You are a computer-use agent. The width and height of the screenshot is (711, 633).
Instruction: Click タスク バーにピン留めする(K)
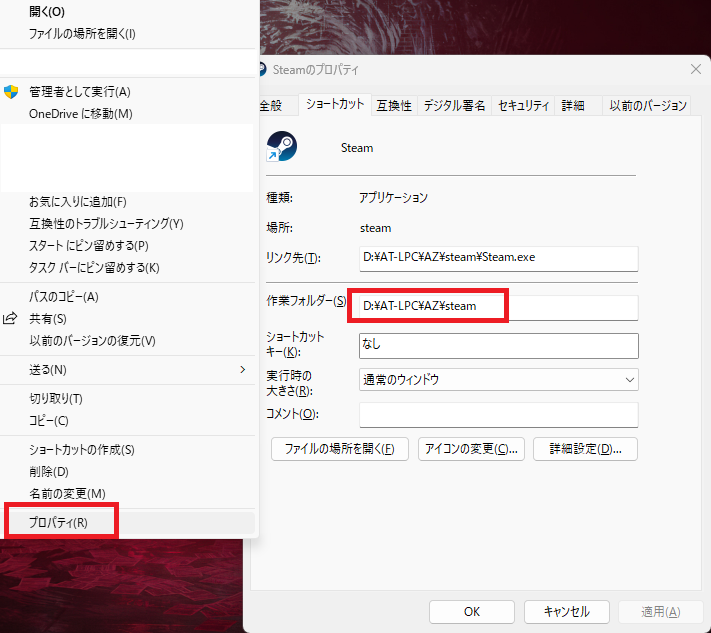[94, 267]
